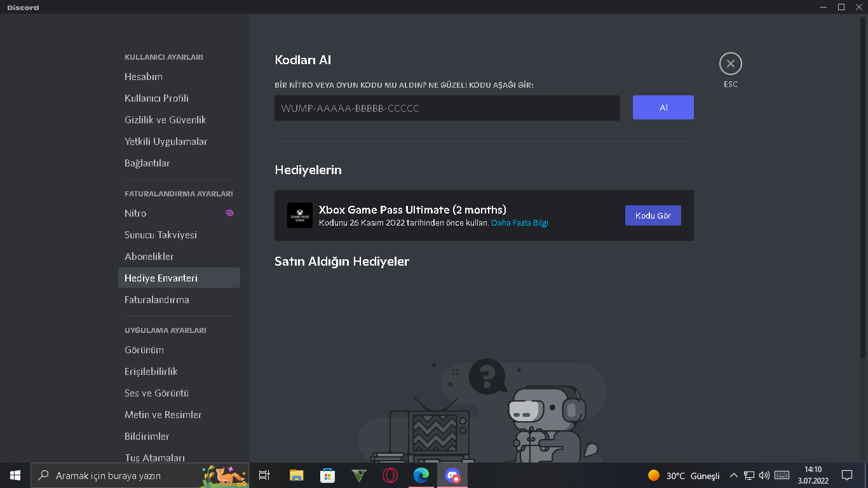Open Gizlilik ve Güvenlik settings
The width and height of the screenshot is (868, 488).
[179, 120]
